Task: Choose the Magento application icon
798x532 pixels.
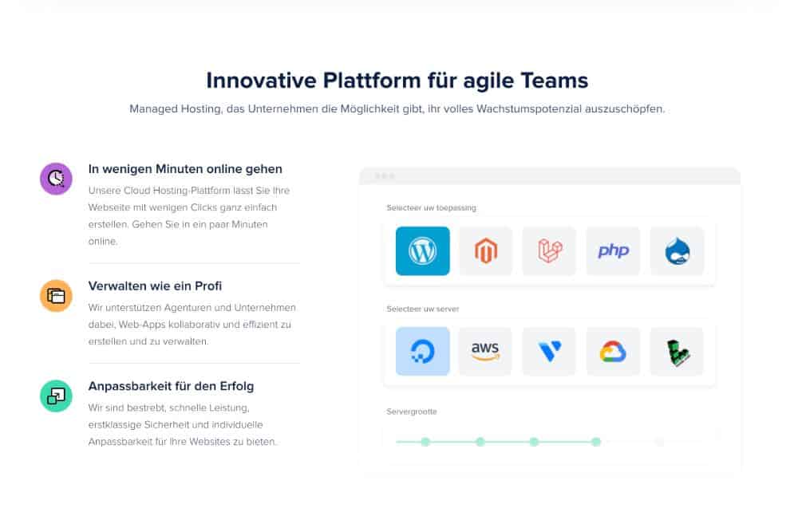Action: tap(485, 250)
